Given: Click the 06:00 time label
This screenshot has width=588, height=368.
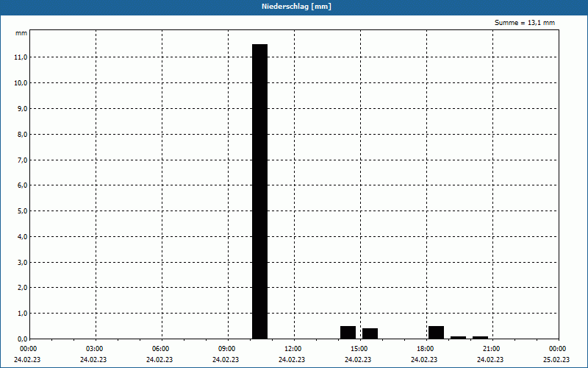Looking at the screenshot, I should pos(162,349).
